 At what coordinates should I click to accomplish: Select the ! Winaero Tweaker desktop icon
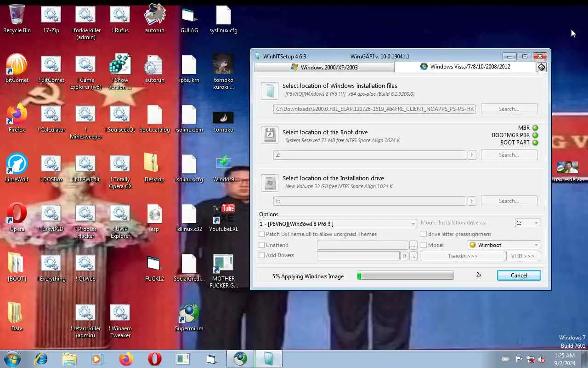click(x=120, y=321)
